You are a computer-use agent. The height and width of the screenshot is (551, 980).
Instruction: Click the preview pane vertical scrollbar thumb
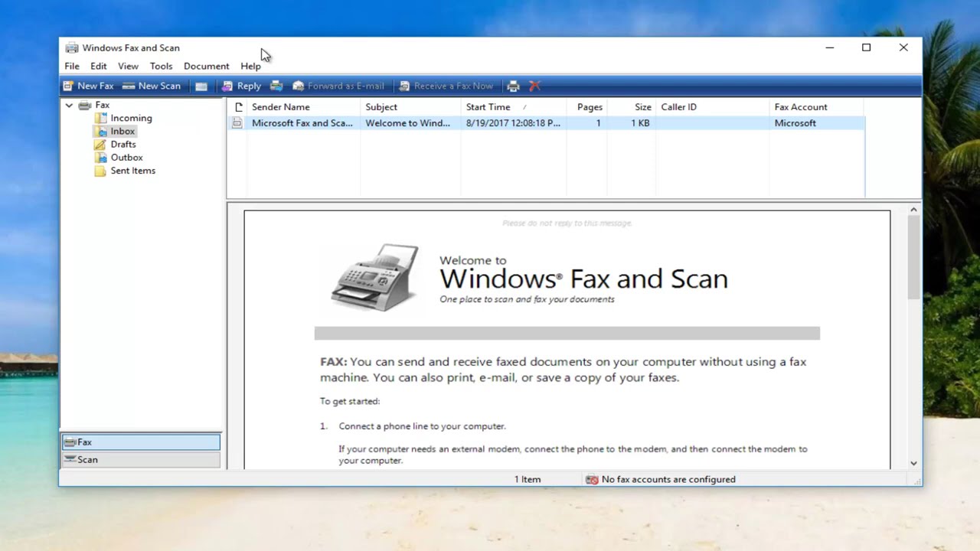[x=913, y=257]
